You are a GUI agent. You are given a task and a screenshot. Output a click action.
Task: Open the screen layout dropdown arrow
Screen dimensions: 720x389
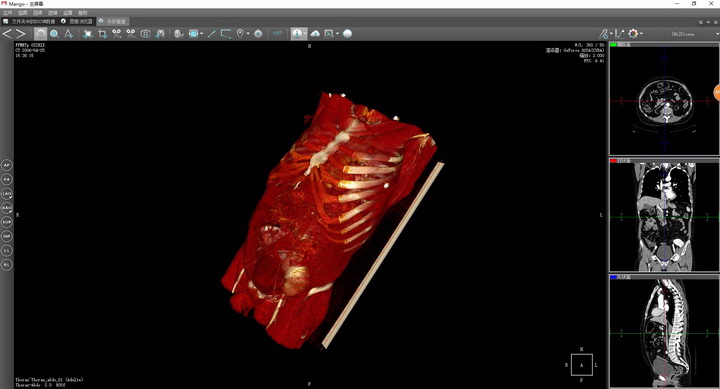point(202,34)
